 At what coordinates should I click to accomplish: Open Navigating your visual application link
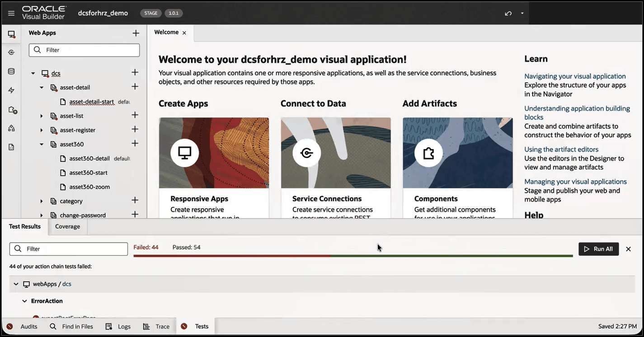tap(575, 76)
